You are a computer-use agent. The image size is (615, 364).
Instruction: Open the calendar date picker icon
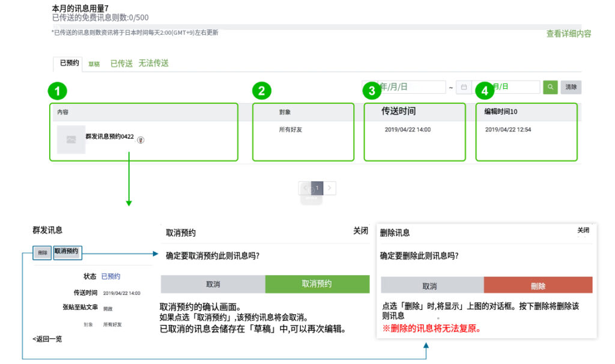[463, 87]
